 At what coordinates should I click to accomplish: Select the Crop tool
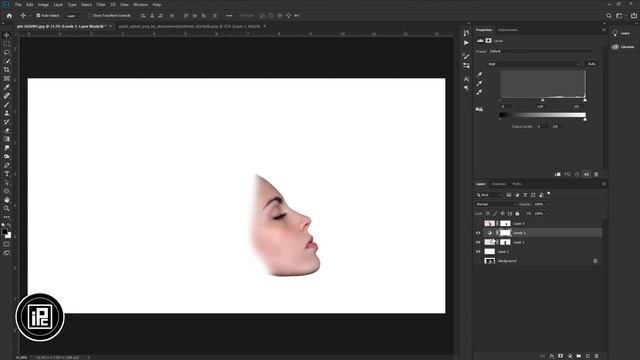click(7, 70)
